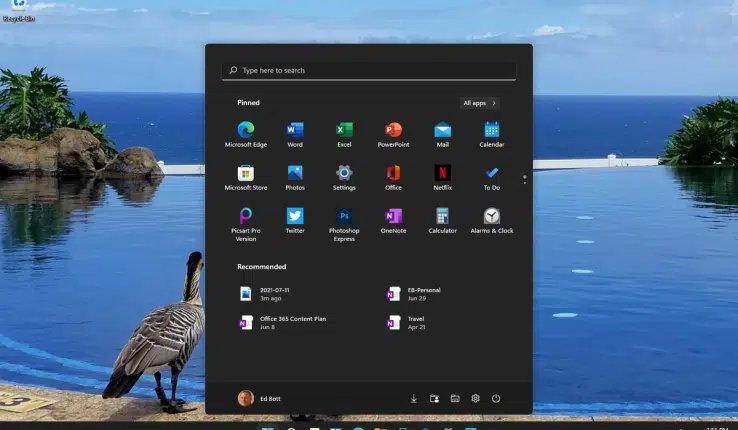Screen dimensions: 738x430
Task: Click the Pinned section heading
Action: point(249,103)
